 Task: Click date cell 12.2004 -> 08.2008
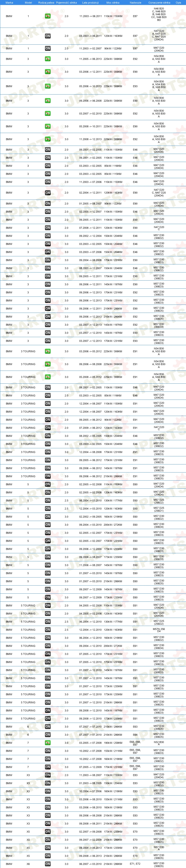90,452
